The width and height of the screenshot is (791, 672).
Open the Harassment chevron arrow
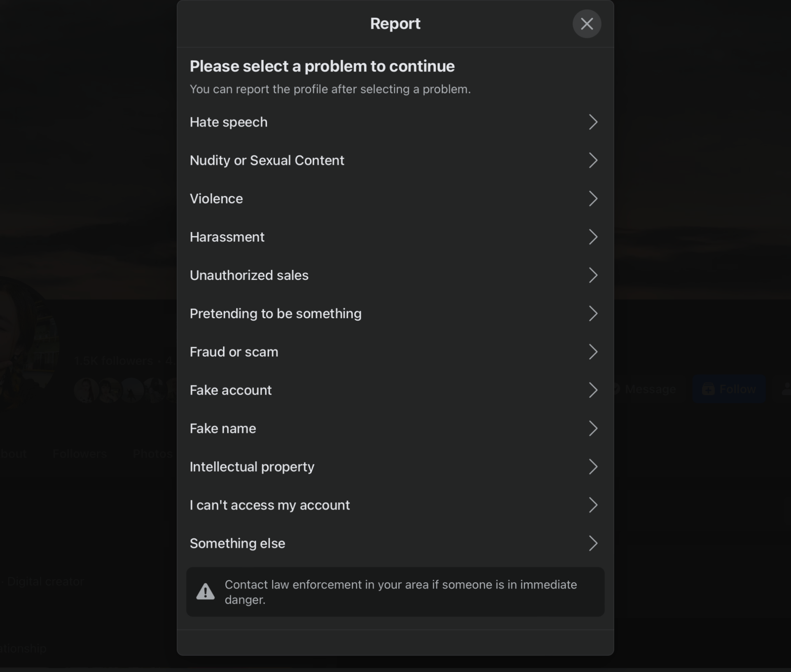[593, 237]
